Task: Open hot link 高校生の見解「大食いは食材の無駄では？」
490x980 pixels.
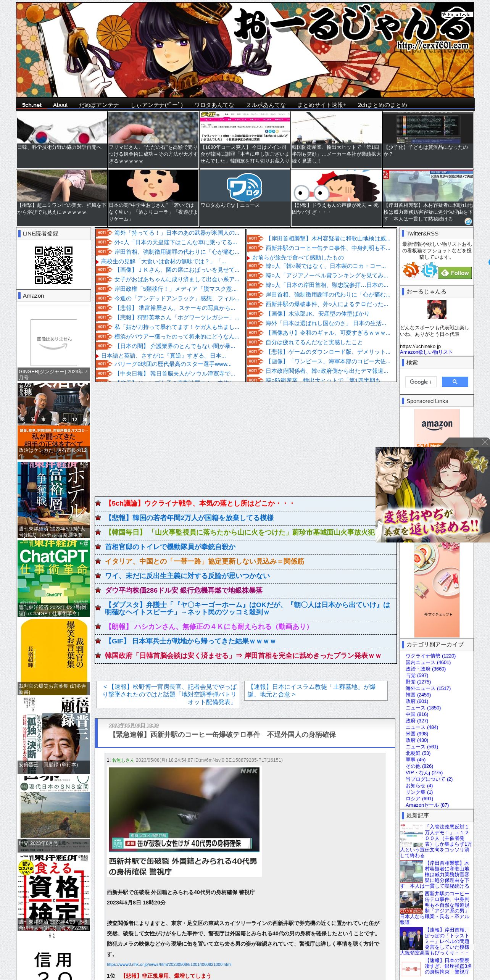Action: (x=163, y=261)
